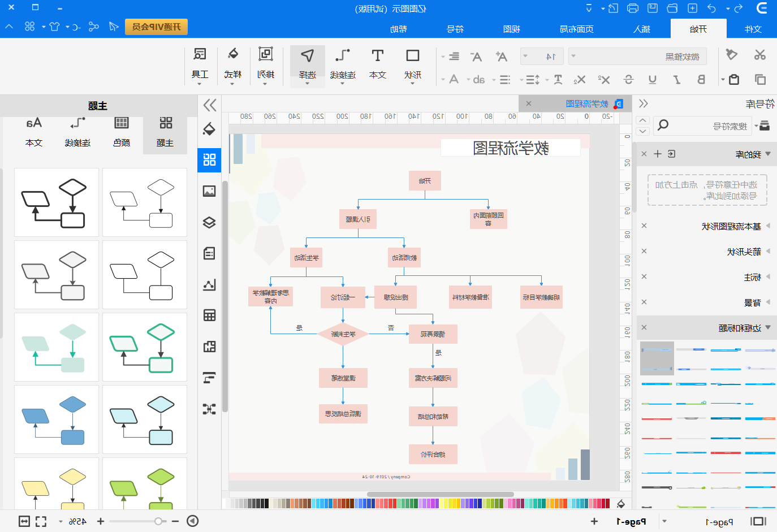The height and width of the screenshot is (532, 777).
Task: Switch to the 页面布局 ribbon tab
Action: point(576,29)
